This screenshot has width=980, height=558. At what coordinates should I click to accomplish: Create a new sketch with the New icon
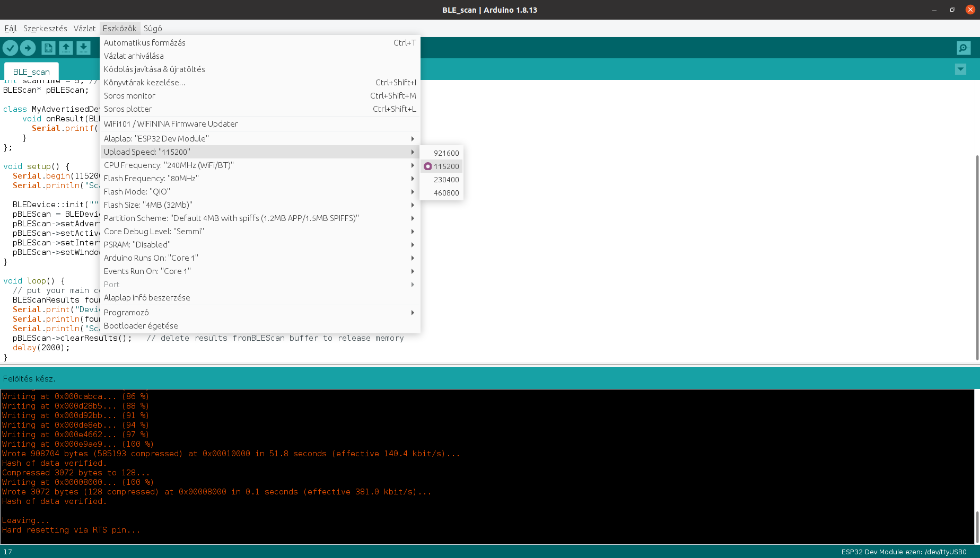click(48, 48)
